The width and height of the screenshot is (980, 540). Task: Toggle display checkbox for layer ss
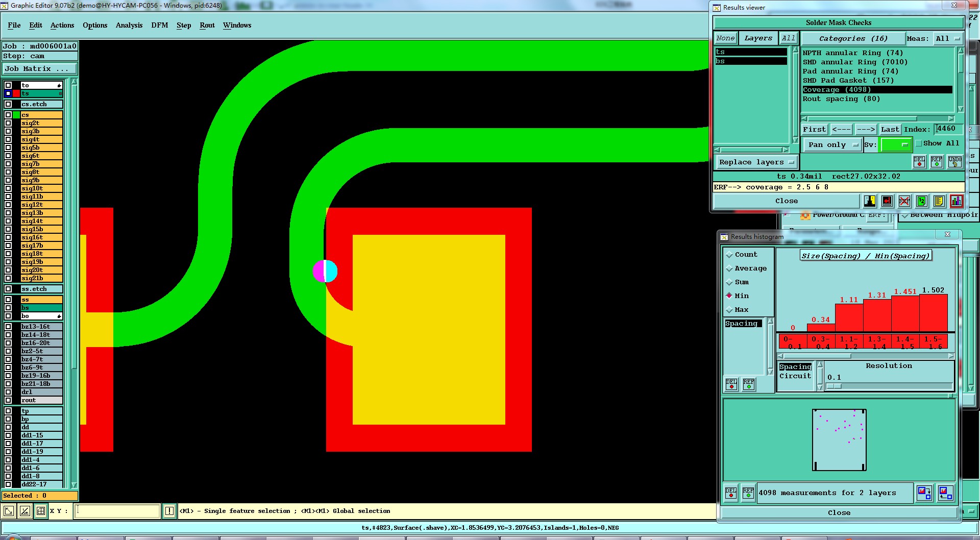(8, 300)
